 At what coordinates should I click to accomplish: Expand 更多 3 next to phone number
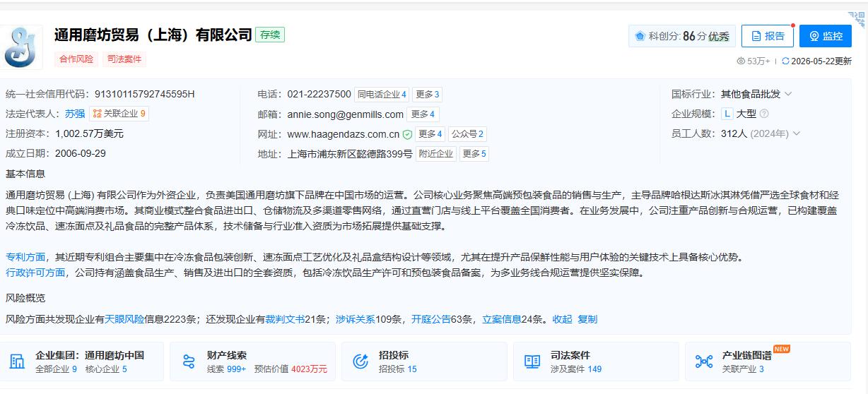(x=427, y=94)
